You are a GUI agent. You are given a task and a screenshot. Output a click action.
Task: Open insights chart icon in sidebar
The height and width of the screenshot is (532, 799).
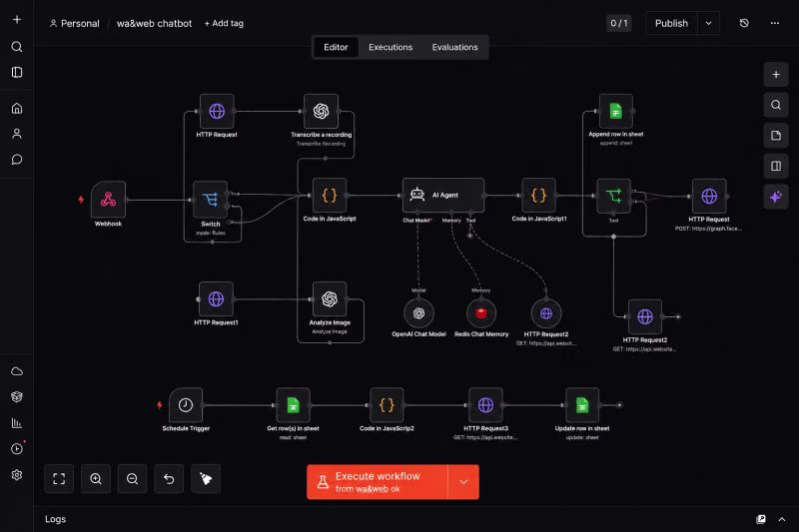[17, 423]
